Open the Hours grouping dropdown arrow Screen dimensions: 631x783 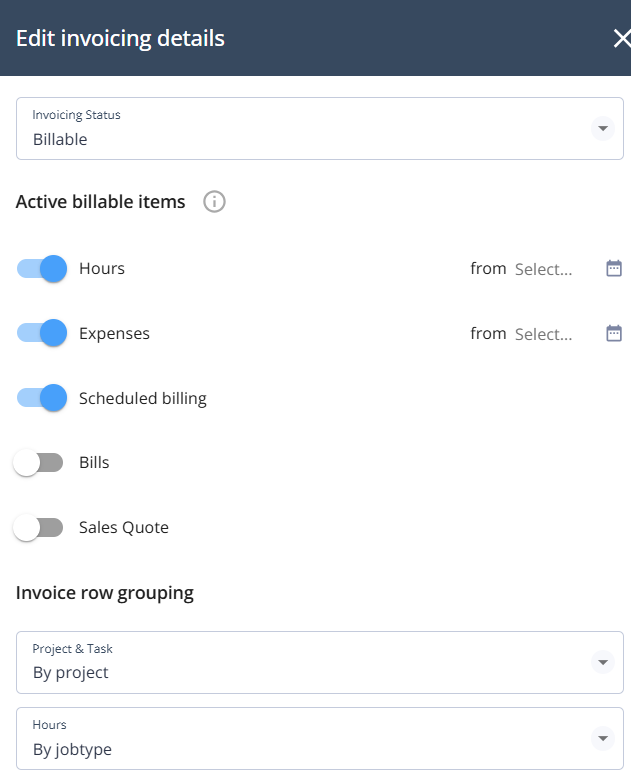603,739
